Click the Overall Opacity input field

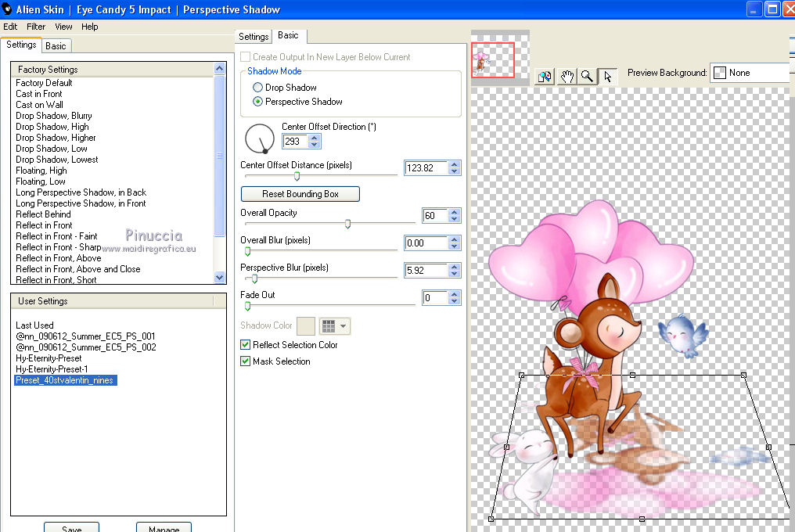[436, 216]
